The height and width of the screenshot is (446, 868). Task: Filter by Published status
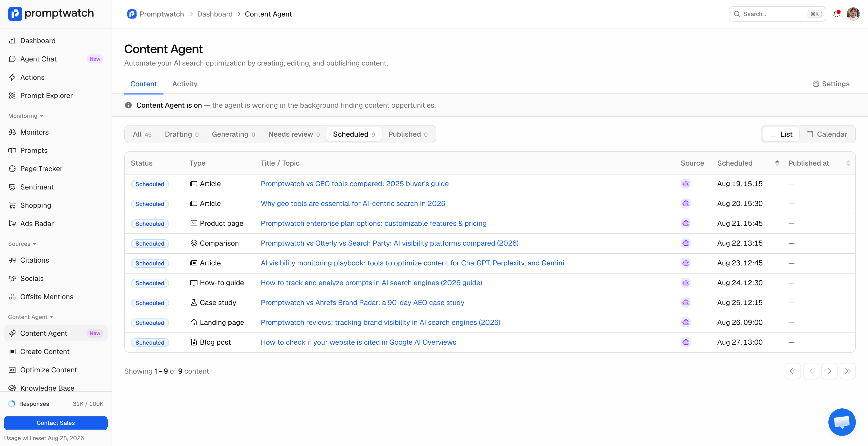(x=408, y=134)
